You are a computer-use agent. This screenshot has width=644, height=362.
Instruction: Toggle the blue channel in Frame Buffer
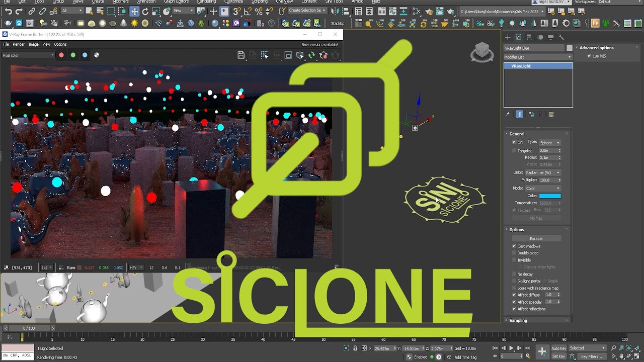point(85,55)
